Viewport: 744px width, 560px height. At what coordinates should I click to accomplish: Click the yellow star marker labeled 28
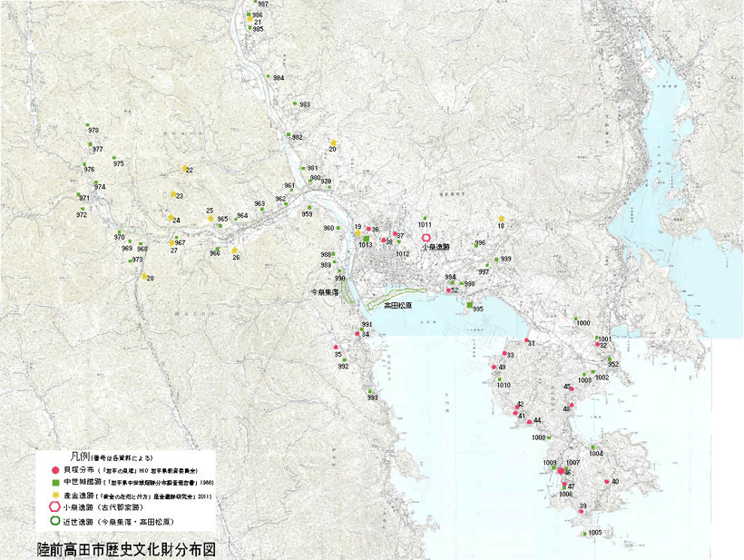click(x=144, y=276)
